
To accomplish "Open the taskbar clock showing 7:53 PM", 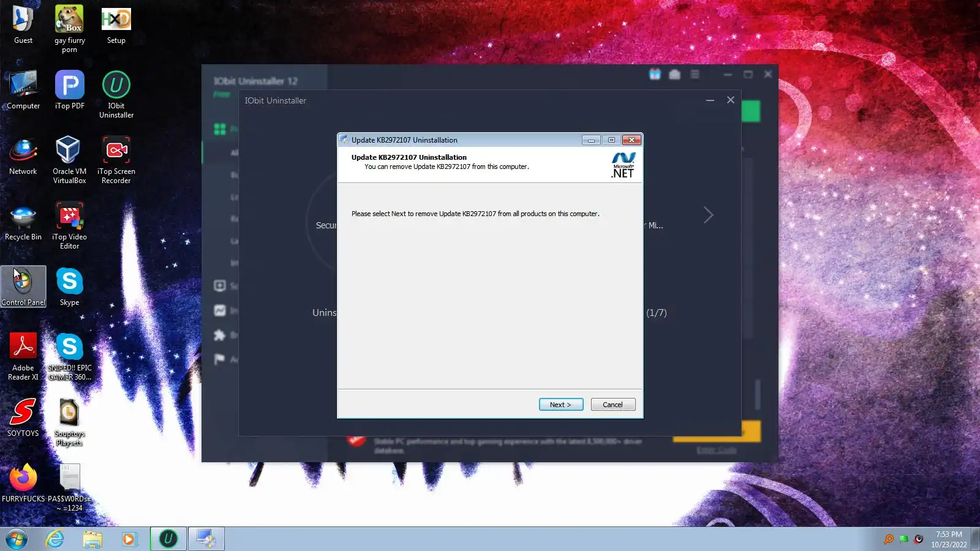I will (949, 539).
